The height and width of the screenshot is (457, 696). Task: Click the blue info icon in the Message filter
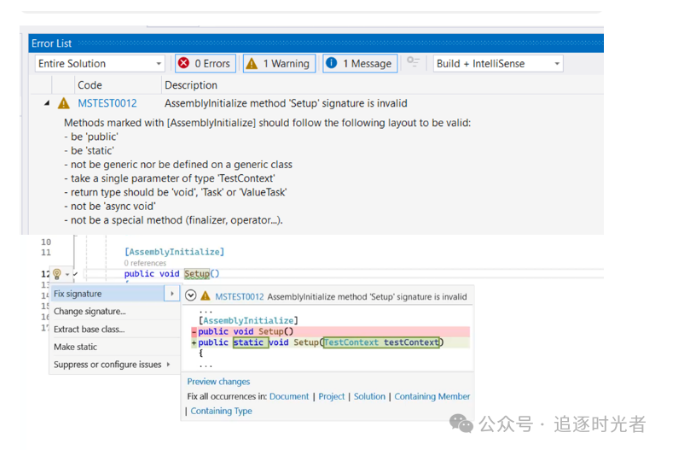click(331, 63)
